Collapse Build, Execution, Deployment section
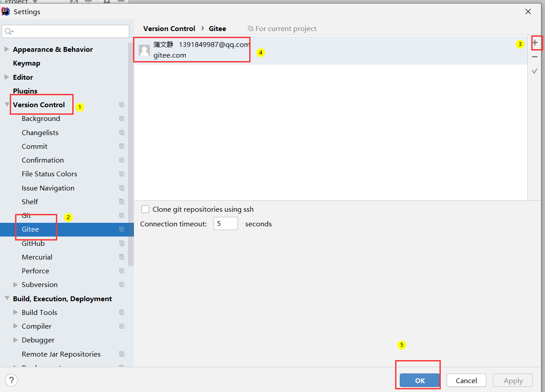545x392 pixels. tap(7, 299)
